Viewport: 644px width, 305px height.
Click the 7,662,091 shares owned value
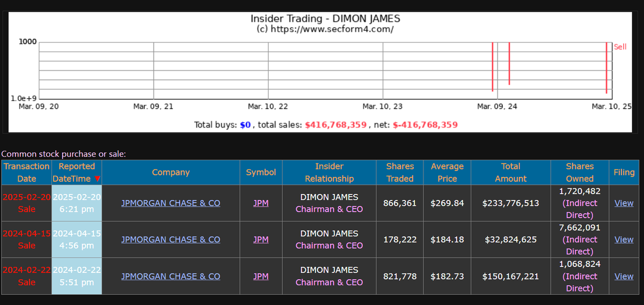580,228
